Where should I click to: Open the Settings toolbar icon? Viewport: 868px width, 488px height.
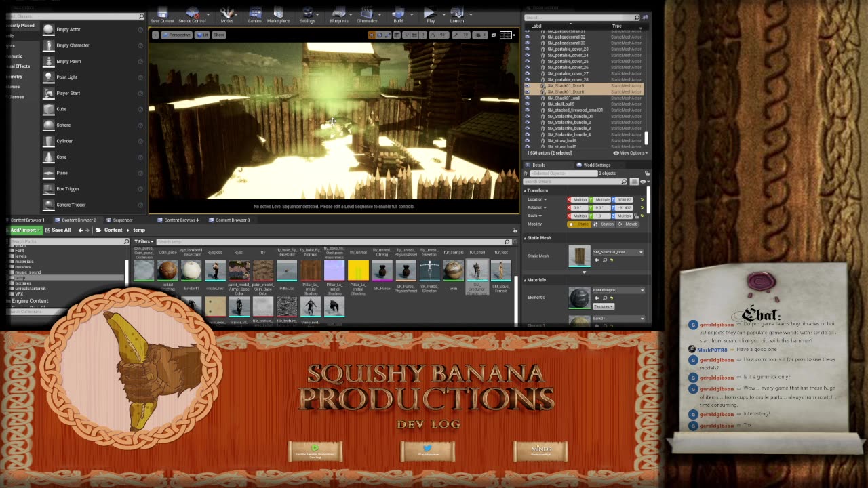pos(307,14)
